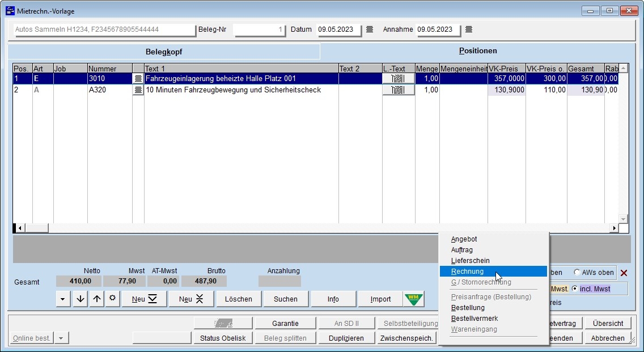Click the Annahme date field
This screenshot has height=352, width=644.
click(438, 29)
